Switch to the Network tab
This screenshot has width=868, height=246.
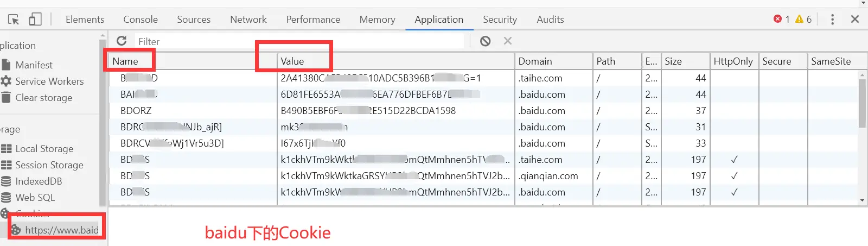[x=248, y=20]
